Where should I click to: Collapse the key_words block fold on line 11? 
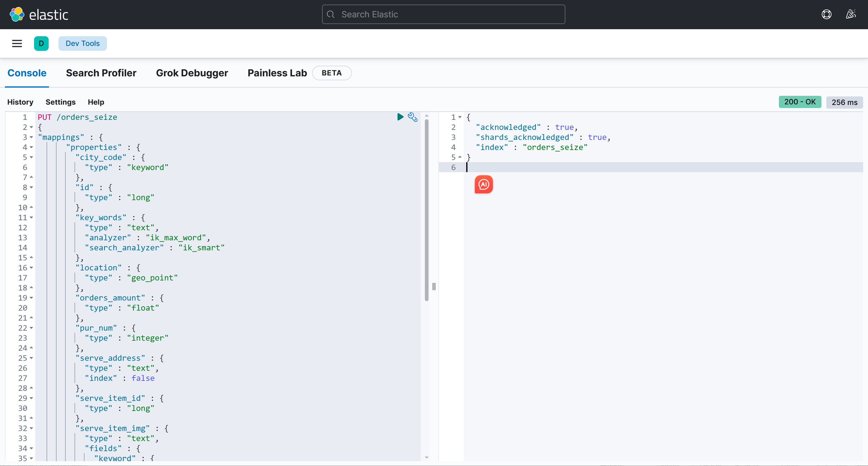coord(31,218)
